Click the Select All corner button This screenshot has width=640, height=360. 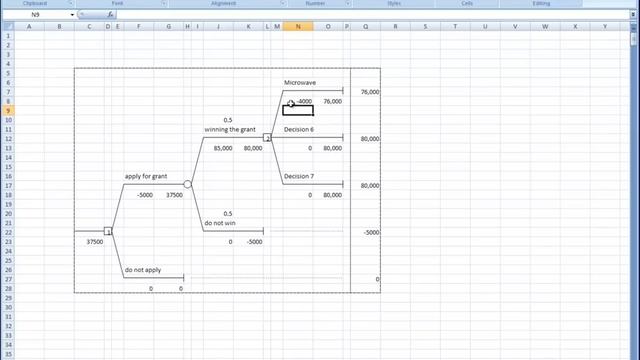(x=8, y=27)
